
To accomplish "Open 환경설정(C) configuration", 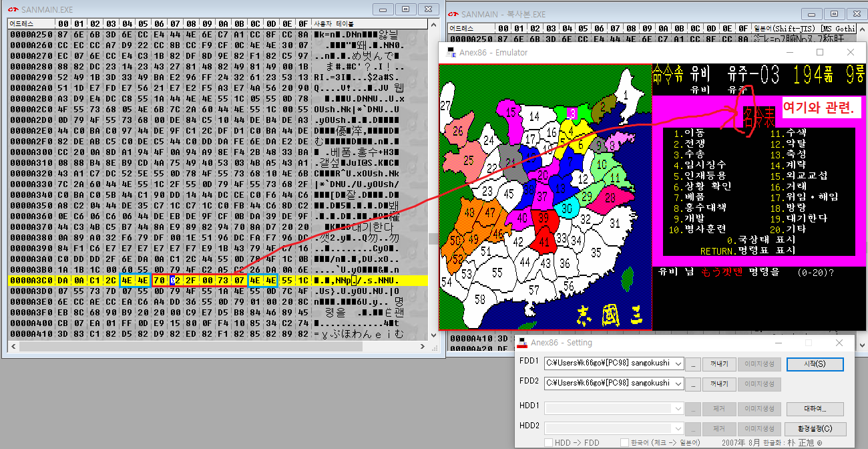I will 815,428.
